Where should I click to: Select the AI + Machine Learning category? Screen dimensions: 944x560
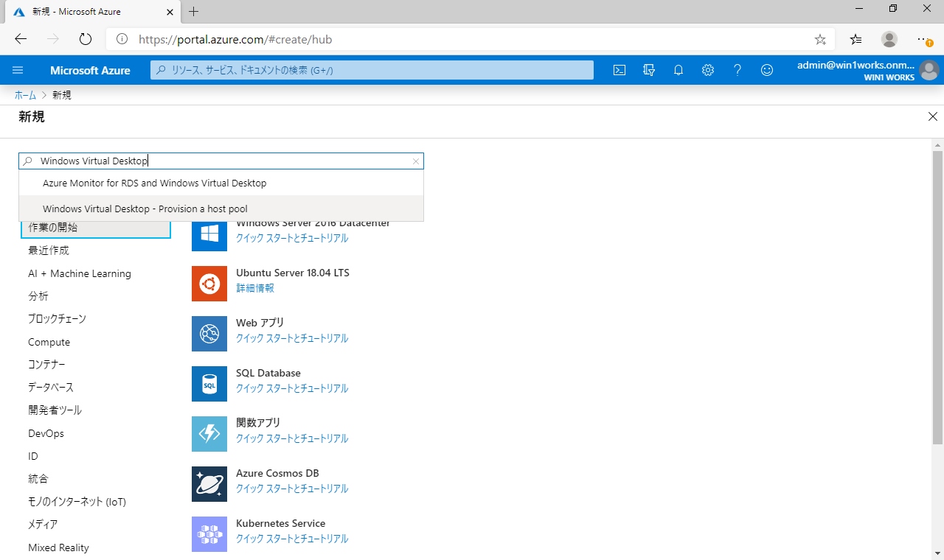80,273
